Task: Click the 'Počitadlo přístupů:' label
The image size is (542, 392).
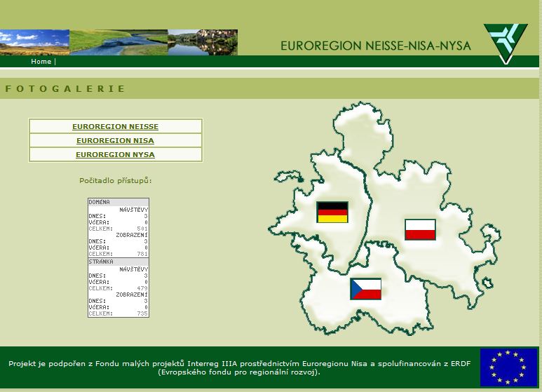Action: (116, 180)
